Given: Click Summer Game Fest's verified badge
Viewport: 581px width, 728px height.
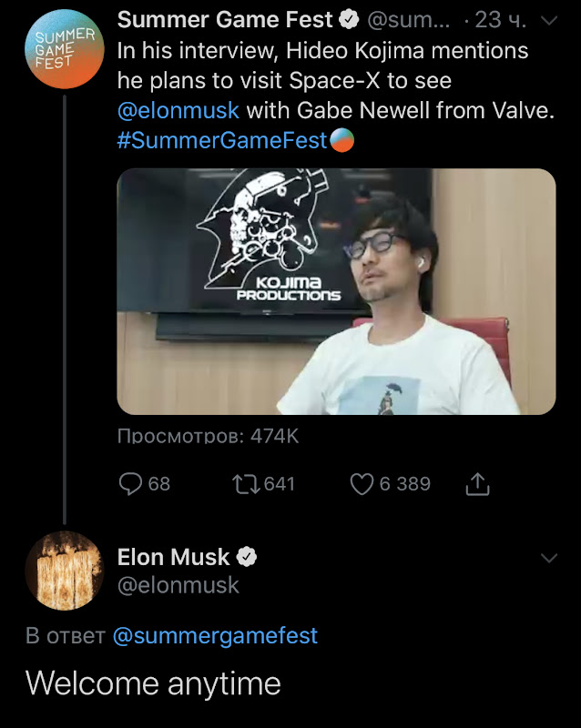Looking at the screenshot, I should (348, 19).
